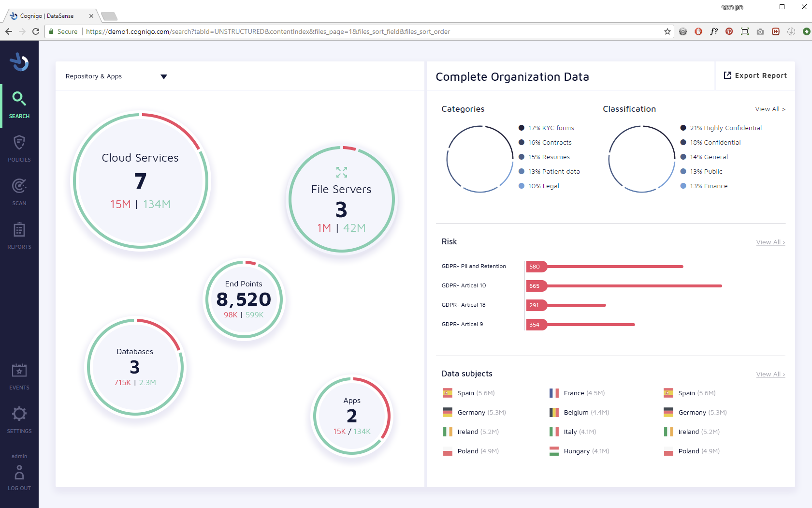
Task: Click the admin username label
Action: point(19,456)
